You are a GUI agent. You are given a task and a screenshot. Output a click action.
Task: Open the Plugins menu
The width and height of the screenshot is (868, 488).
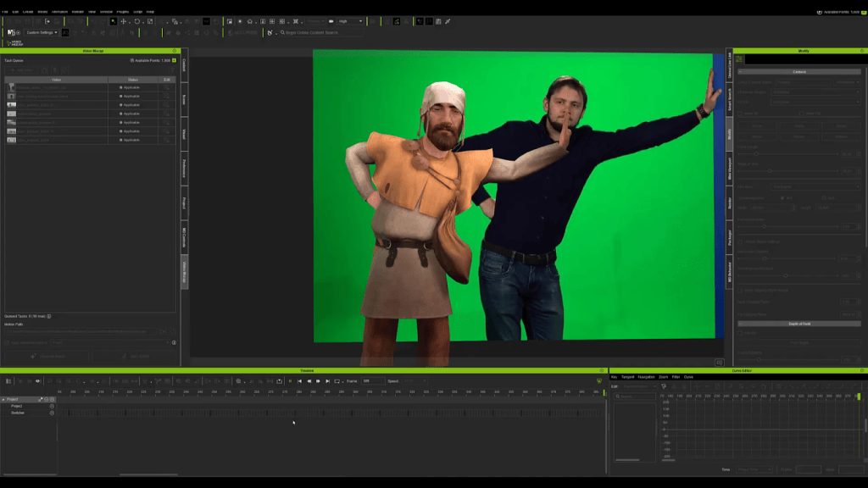122,12
